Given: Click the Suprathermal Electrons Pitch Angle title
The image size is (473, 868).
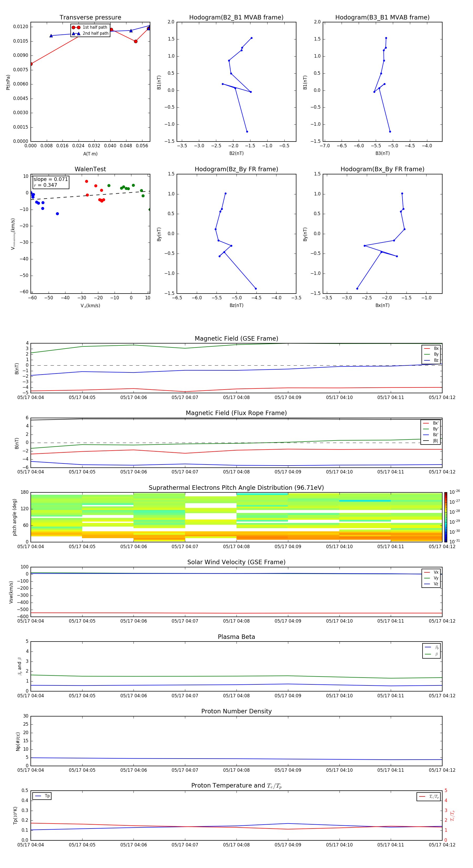Looking at the screenshot, I should (x=236, y=488).
